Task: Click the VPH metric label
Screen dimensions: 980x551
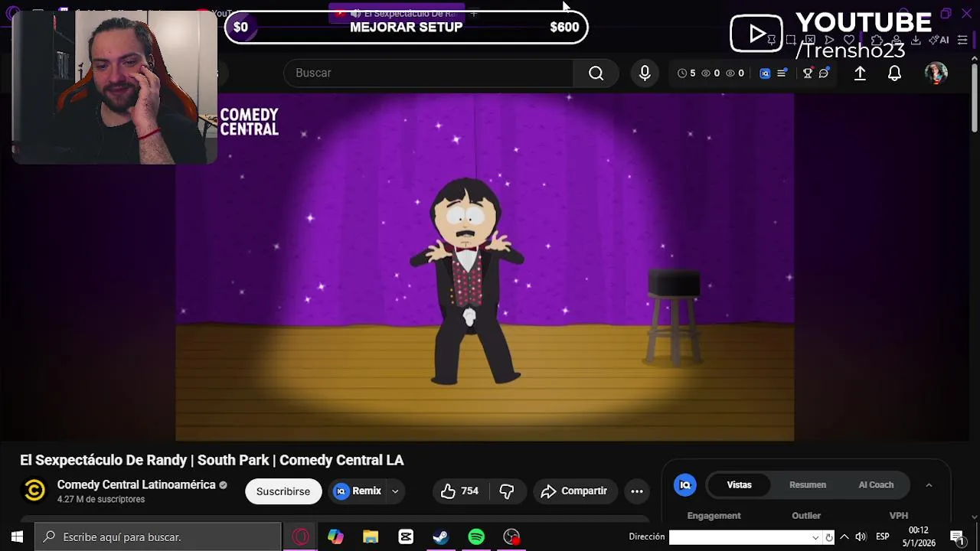Action: [899, 516]
